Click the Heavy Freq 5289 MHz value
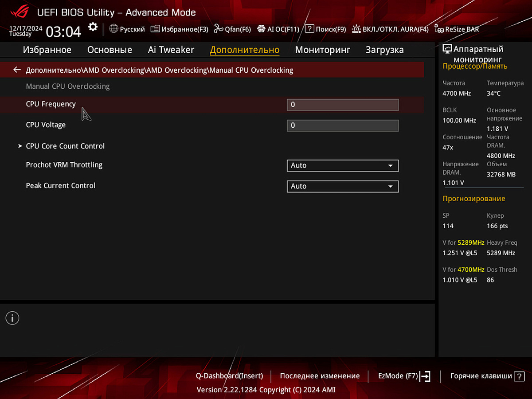532x399 pixels. tap(501, 253)
